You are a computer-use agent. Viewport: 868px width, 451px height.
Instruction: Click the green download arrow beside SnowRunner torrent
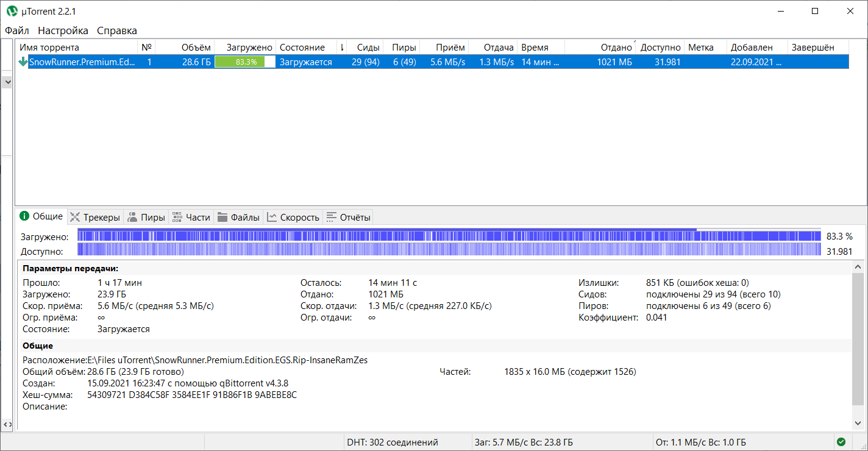pos(24,62)
